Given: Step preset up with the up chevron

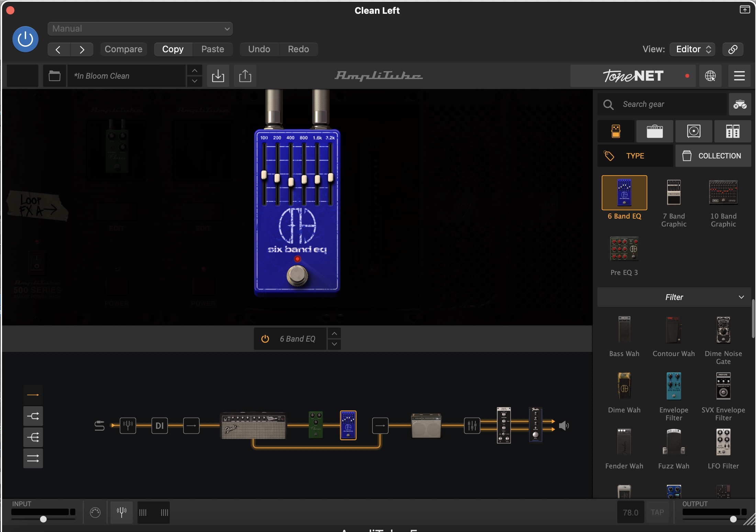Looking at the screenshot, I should [x=194, y=70].
